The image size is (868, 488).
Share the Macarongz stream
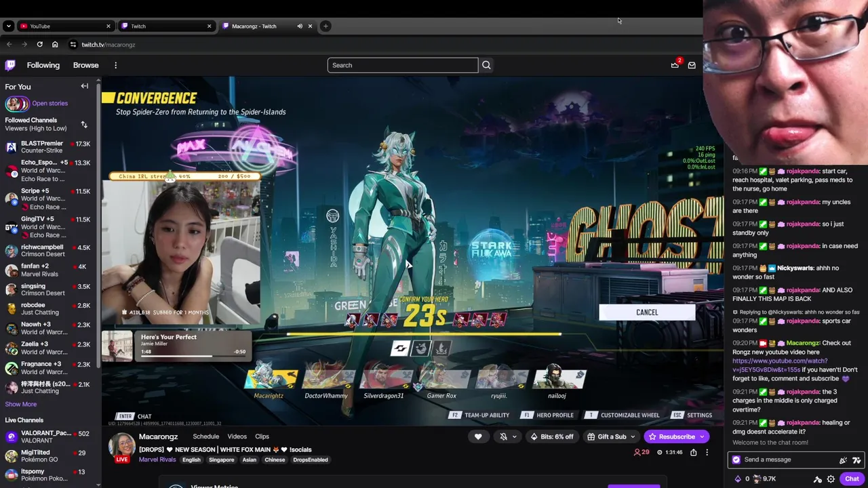click(x=693, y=452)
